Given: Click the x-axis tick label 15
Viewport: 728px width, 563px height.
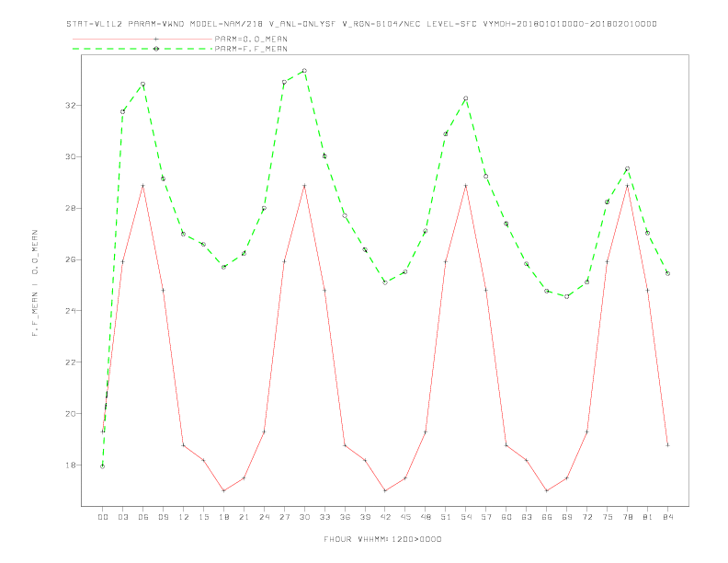Looking at the screenshot, I should (203, 517).
